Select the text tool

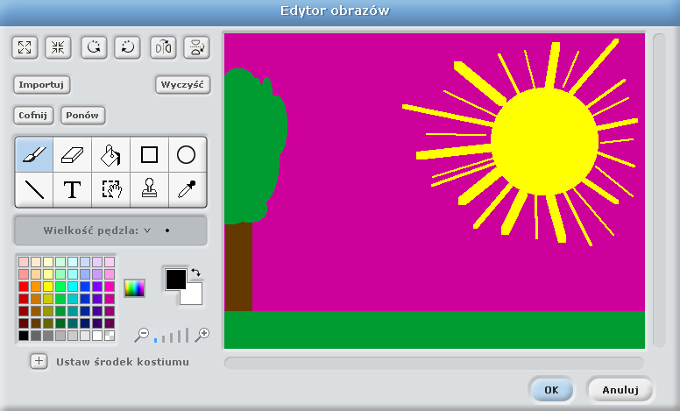(72, 189)
